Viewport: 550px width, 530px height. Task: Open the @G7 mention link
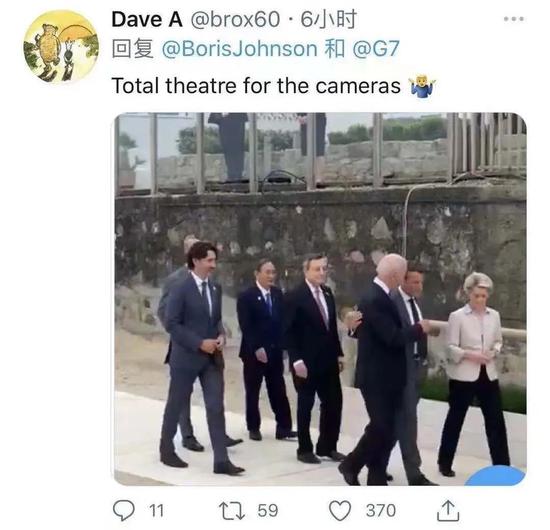click(376, 49)
